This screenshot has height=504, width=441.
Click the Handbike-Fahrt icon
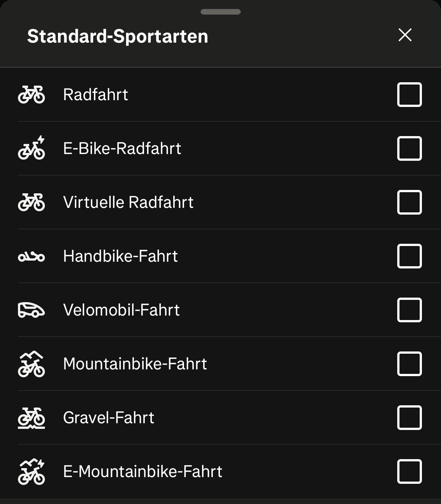[x=31, y=256]
